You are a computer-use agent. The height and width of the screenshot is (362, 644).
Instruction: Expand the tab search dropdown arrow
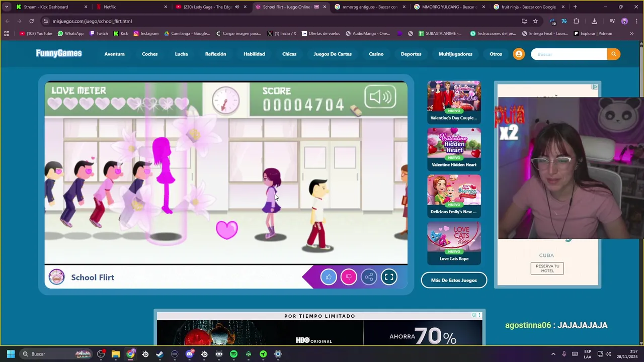point(7,7)
